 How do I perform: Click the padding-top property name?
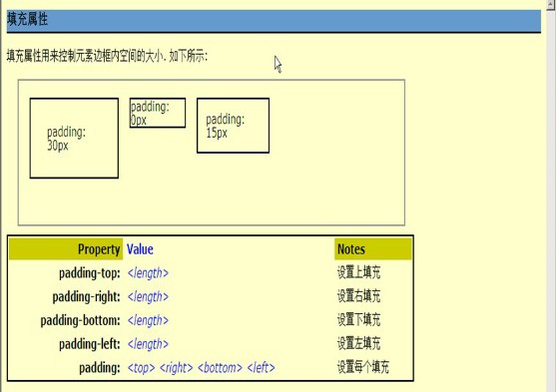point(90,273)
